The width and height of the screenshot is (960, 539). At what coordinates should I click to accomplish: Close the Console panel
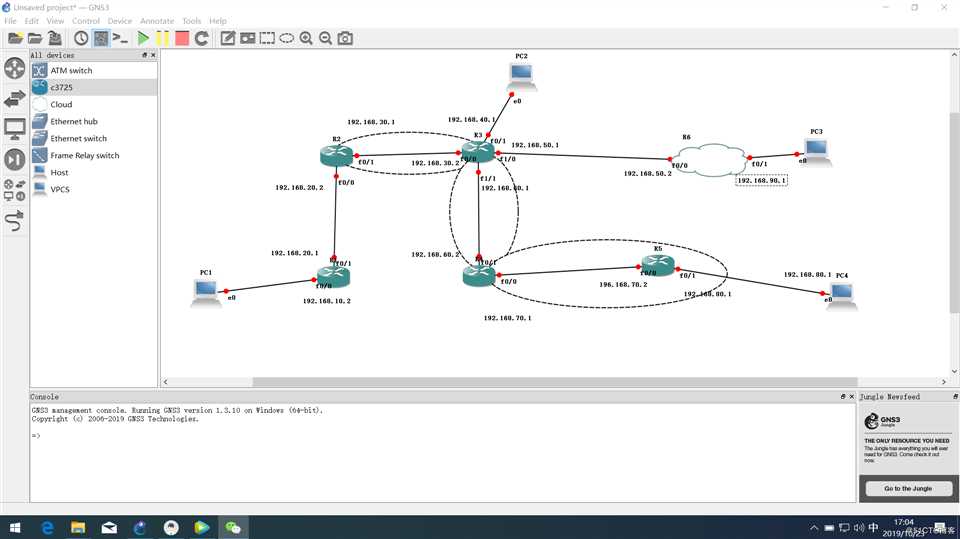tap(851, 397)
